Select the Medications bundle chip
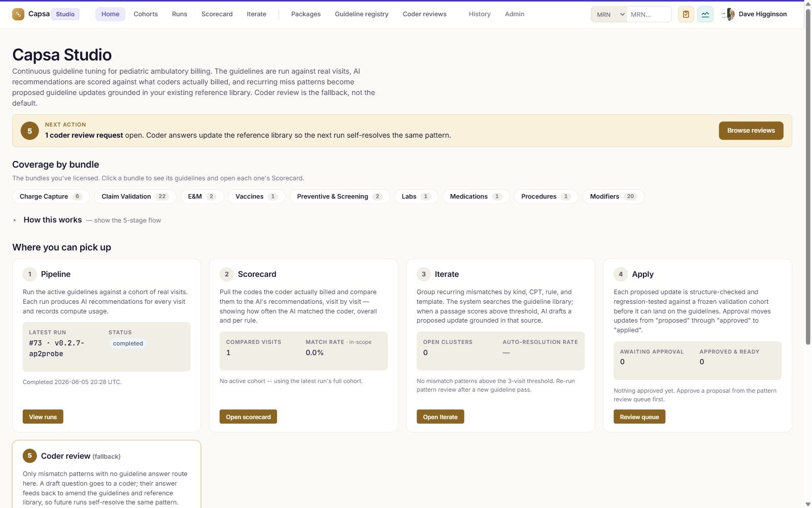812x508 pixels. (x=476, y=197)
